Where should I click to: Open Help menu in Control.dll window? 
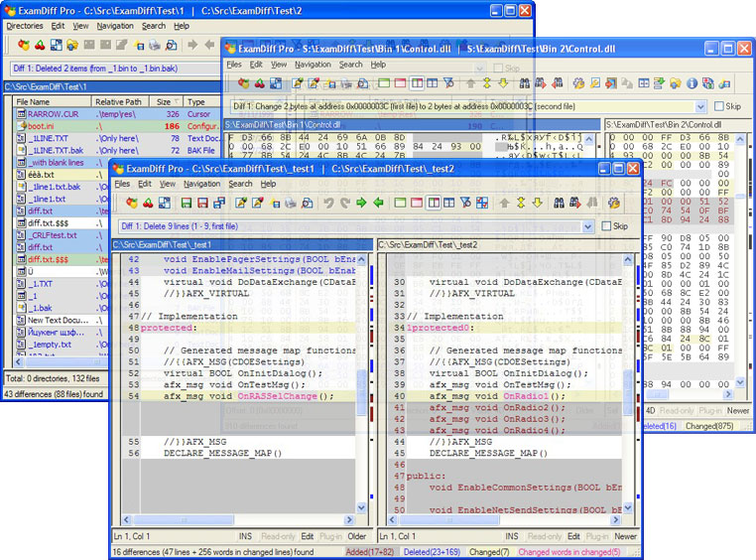378,65
